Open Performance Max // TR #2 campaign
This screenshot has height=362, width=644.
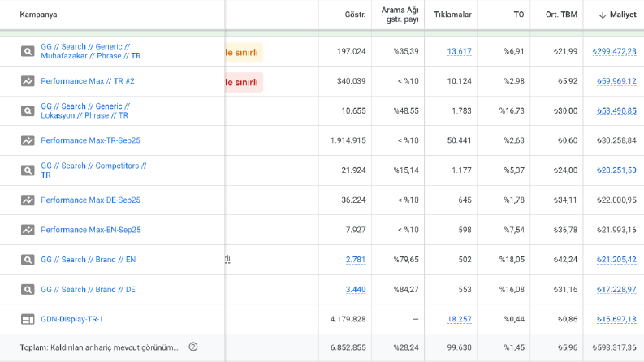88,81
